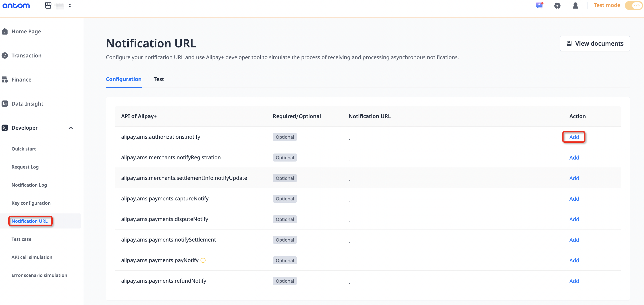Click the Data Insight chart icon

coord(5,104)
